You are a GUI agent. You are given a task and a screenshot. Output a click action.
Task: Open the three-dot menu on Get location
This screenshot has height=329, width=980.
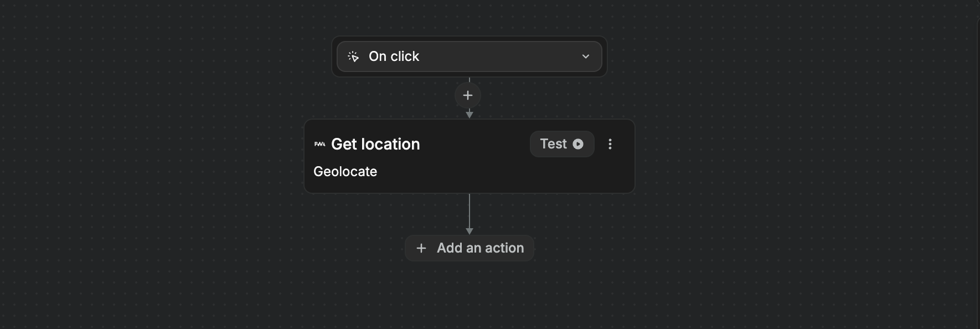(x=610, y=144)
